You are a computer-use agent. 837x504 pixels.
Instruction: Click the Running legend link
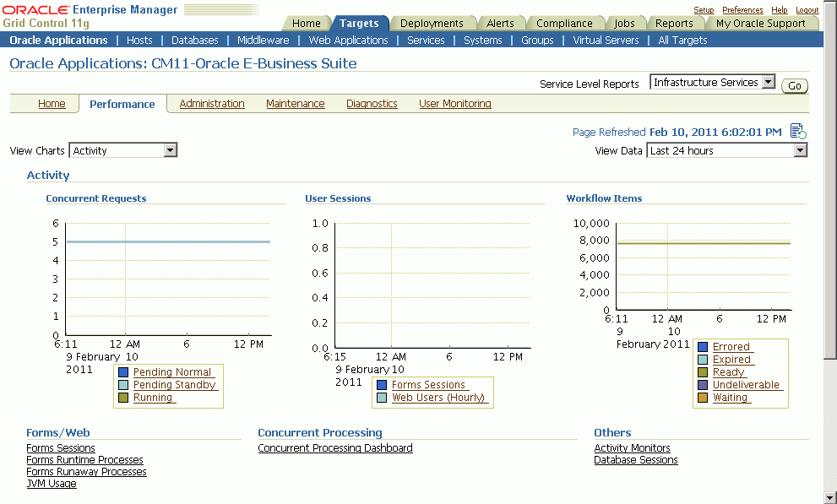point(153,398)
